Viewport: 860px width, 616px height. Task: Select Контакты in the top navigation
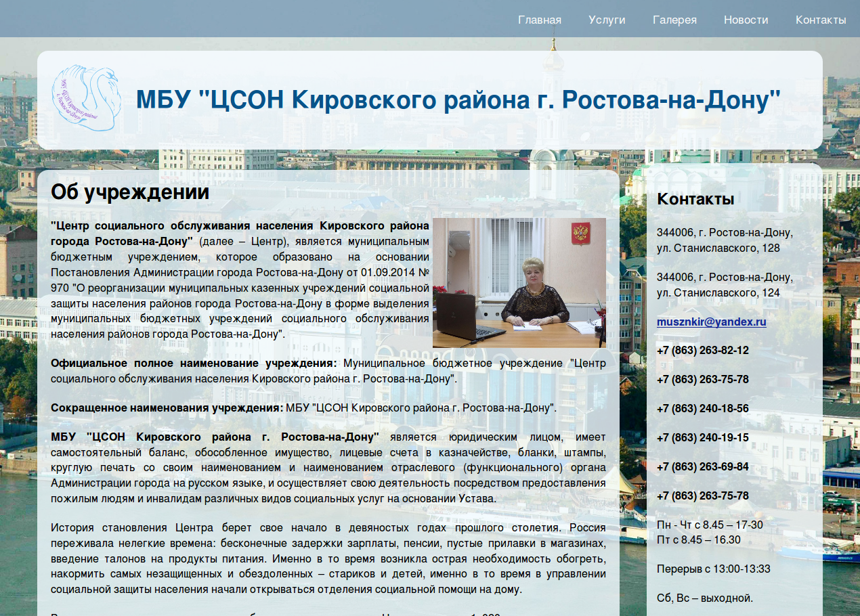pos(821,20)
